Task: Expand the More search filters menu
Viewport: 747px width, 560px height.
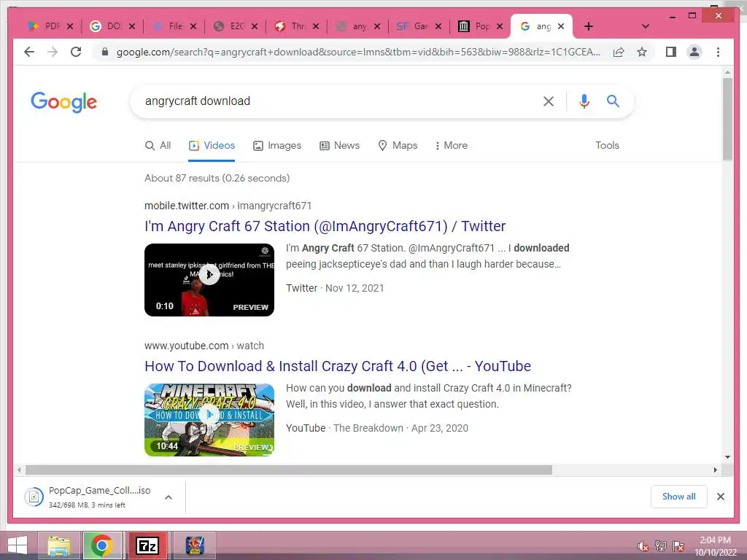Action: tap(451, 145)
